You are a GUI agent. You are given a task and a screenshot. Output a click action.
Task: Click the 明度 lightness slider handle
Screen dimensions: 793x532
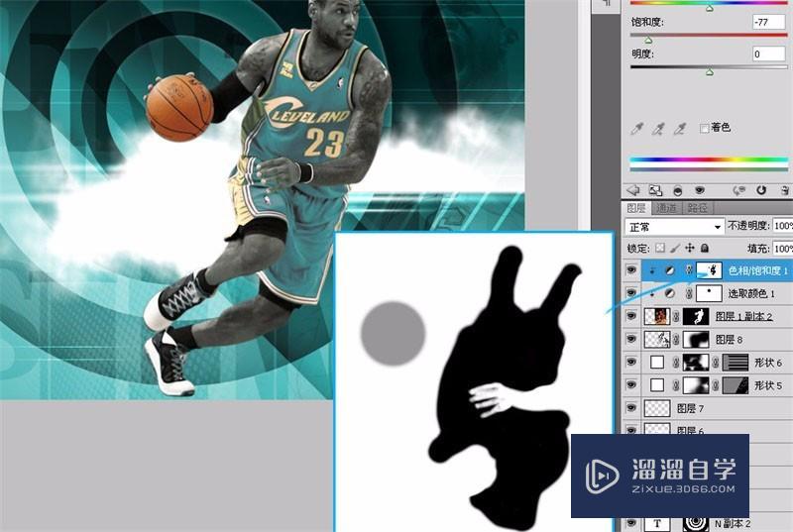click(x=709, y=72)
